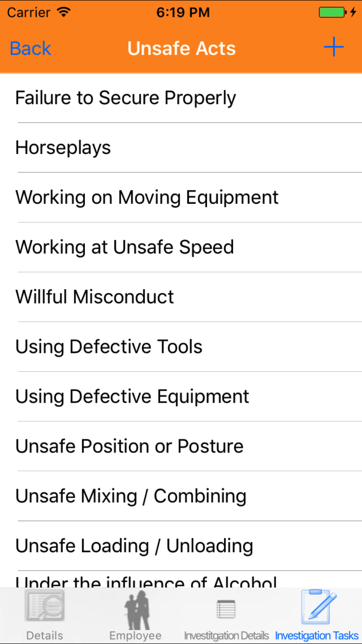Tap the Wi-Fi icon in status bar
The height and width of the screenshot is (644, 362).
63,13
